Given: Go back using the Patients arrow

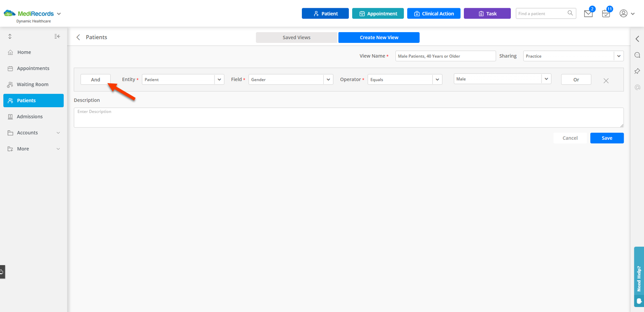Looking at the screenshot, I should [78, 37].
